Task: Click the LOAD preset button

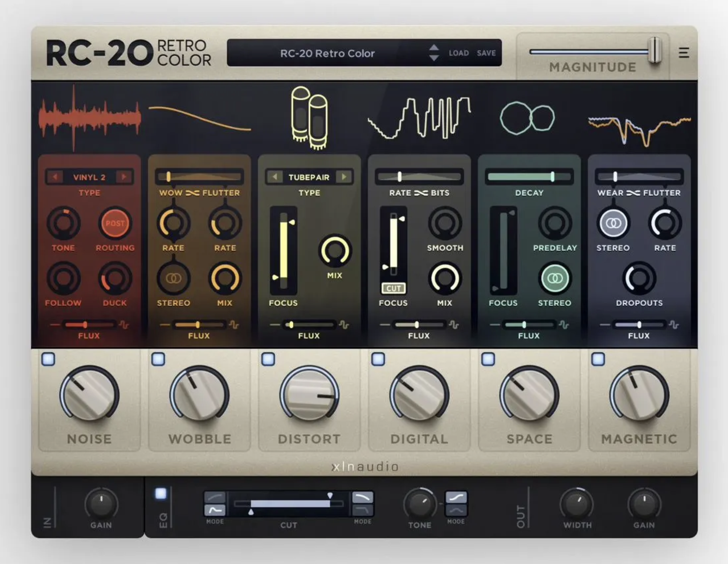Action: pos(459,53)
